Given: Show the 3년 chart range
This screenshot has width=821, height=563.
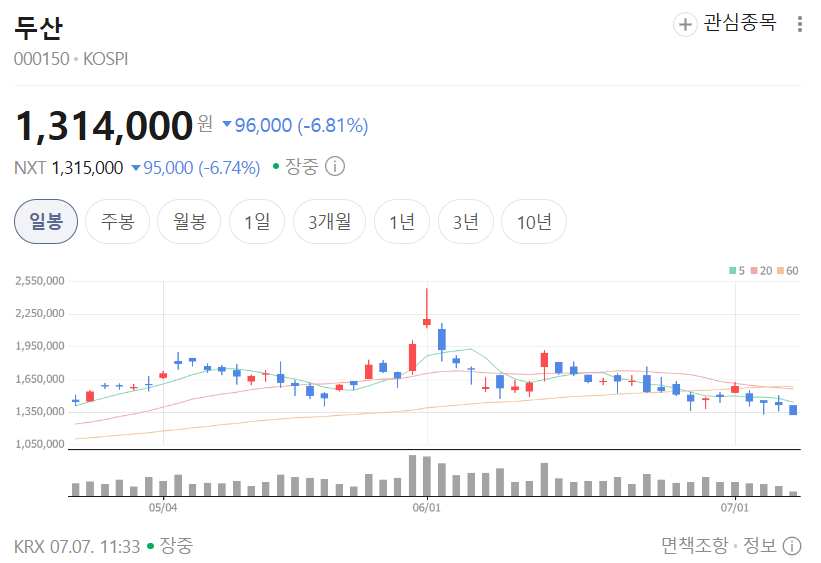Looking at the screenshot, I should pyautogui.click(x=465, y=222).
